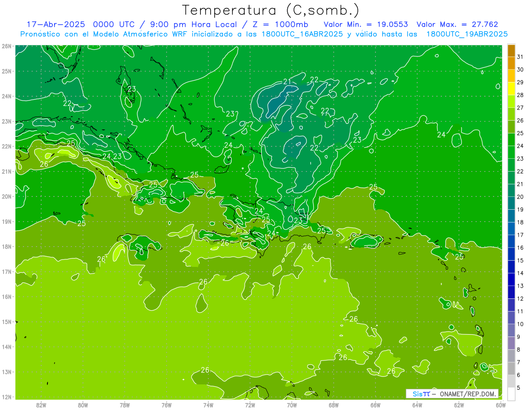532x411 pixels.
Task: Click the 'Temperatura (C,somb.)' title
Action: [271, 10]
